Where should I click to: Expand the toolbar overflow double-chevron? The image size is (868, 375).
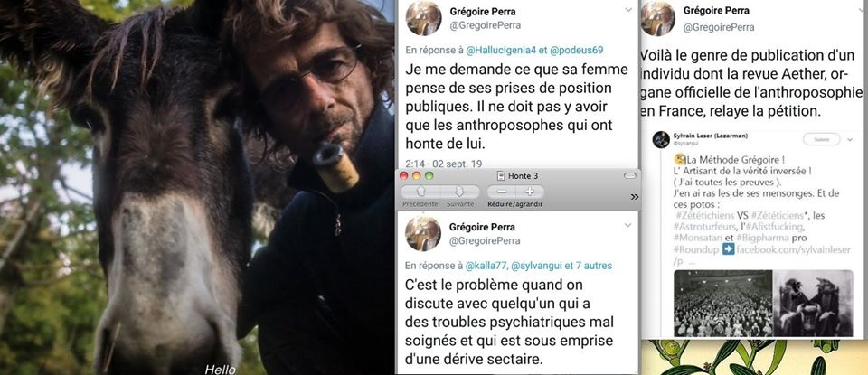[x=635, y=196]
